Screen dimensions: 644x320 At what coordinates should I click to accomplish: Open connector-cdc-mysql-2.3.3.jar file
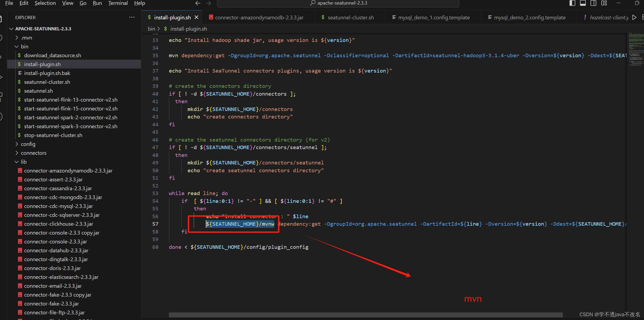click(x=58, y=206)
